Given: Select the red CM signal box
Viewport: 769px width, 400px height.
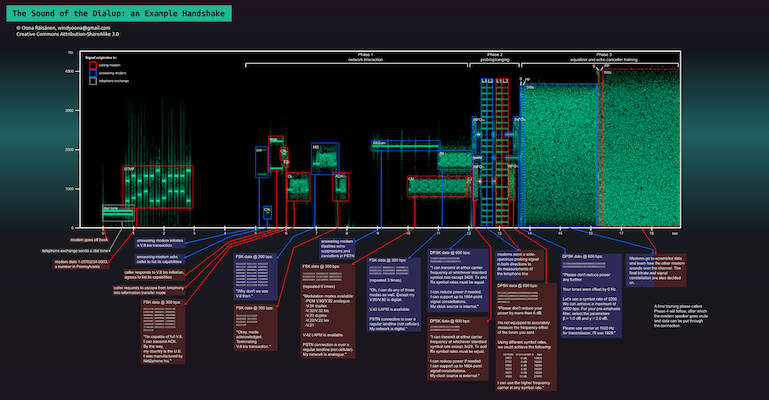Looking at the screenshot, I should (439, 185).
